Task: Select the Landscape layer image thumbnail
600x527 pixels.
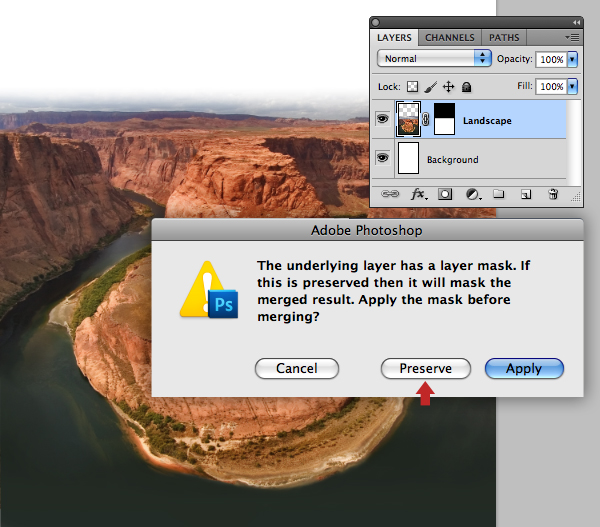Action: tap(408, 119)
